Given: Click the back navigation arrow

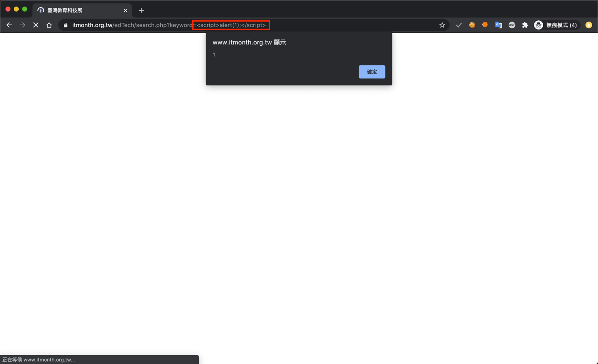Looking at the screenshot, I should click(x=9, y=25).
